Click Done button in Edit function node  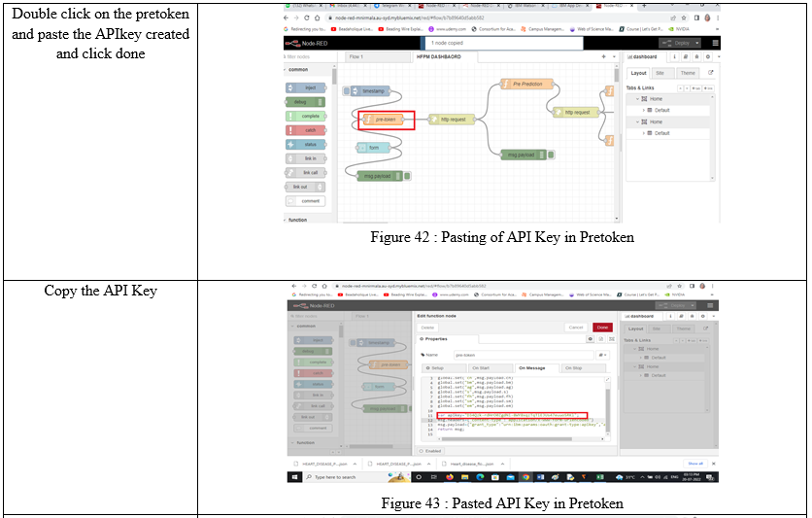602,328
